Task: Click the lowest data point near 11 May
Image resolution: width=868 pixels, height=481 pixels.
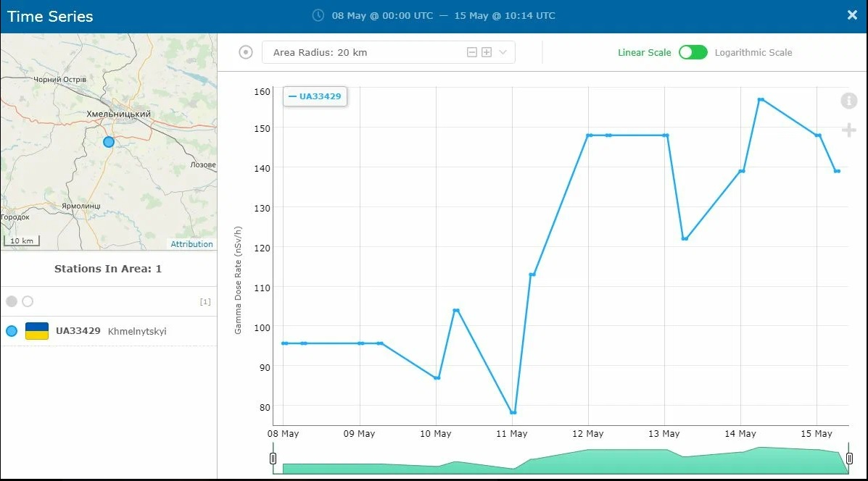Action: tap(513, 412)
